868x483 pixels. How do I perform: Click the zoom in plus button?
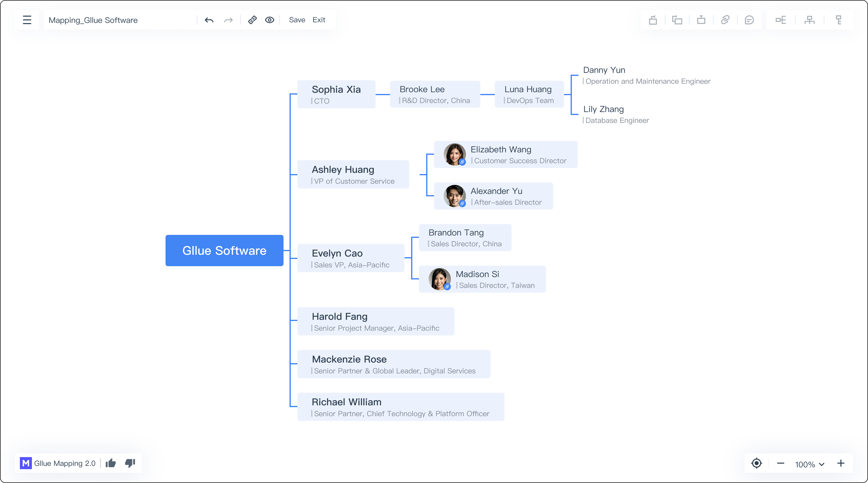coord(841,463)
